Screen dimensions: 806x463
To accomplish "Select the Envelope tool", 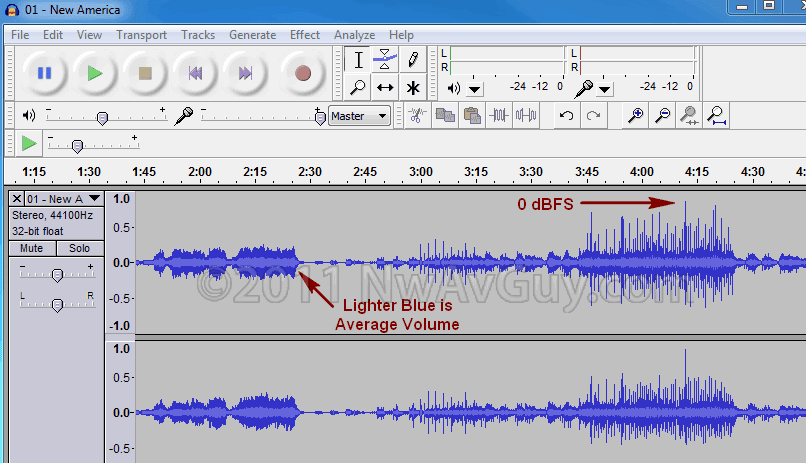I will coord(384,60).
